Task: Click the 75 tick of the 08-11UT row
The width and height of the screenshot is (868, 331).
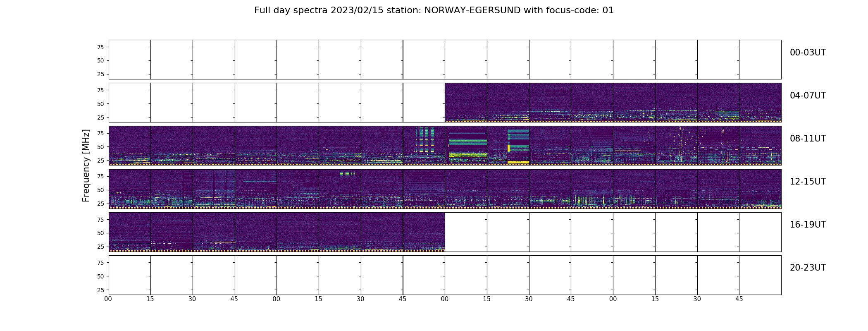Action: click(100, 133)
